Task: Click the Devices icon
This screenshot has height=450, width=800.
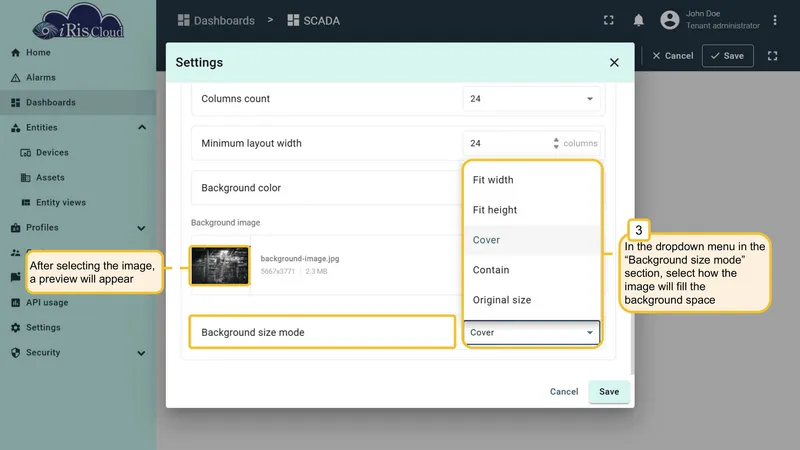Action: point(26,153)
